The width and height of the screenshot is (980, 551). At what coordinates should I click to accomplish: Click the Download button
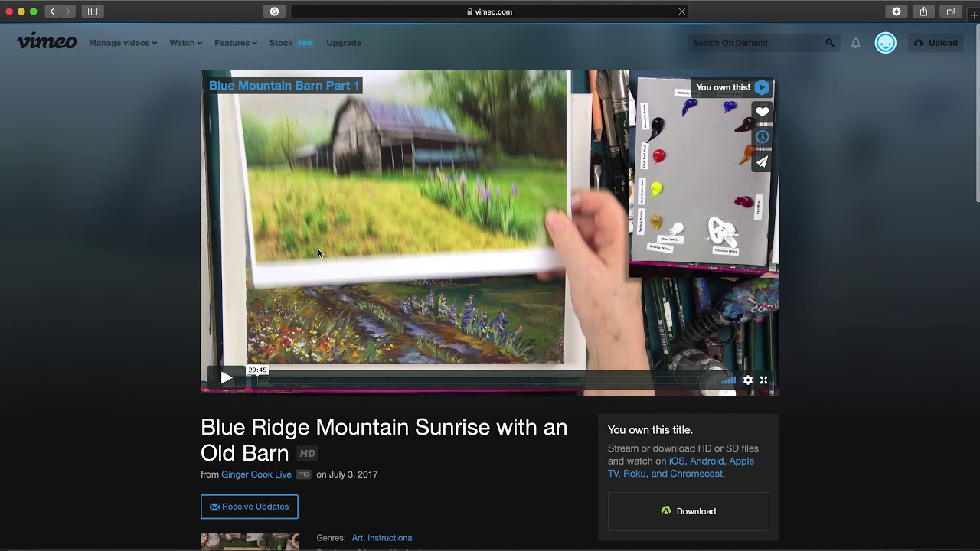[688, 511]
